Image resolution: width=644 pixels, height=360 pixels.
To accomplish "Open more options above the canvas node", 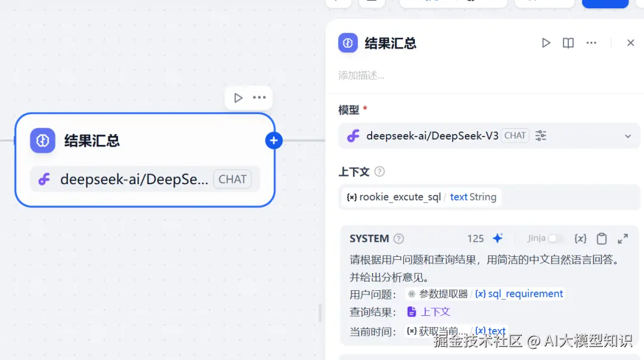I will 259,98.
